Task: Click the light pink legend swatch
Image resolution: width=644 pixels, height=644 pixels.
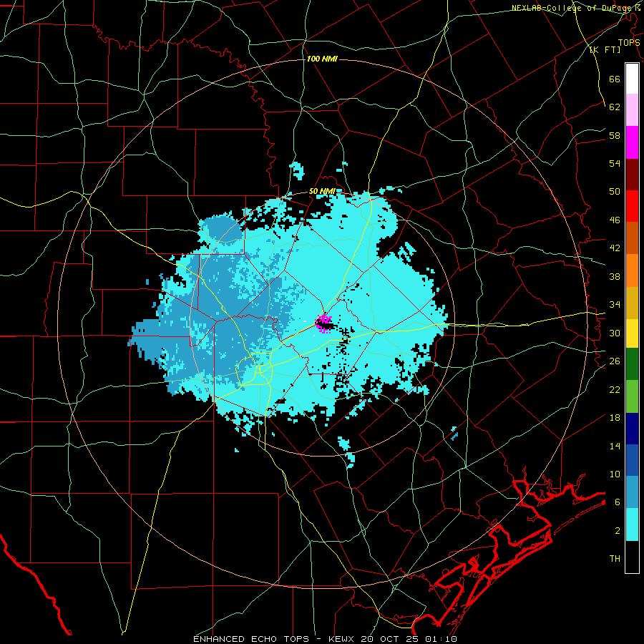Action: pyautogui.click(x=632, y=110)
